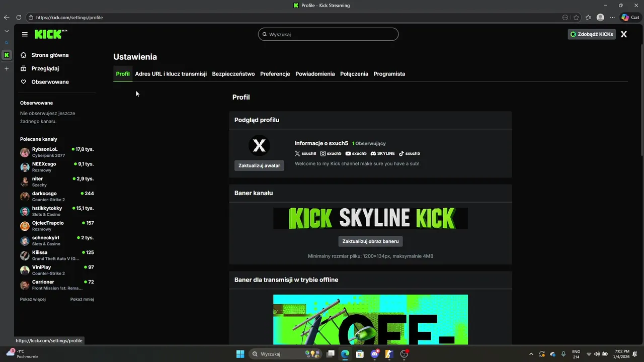Open the Copilot Czat button
Image resolution: width=644 pixels, height=362 pixels.
pos(630,17)
